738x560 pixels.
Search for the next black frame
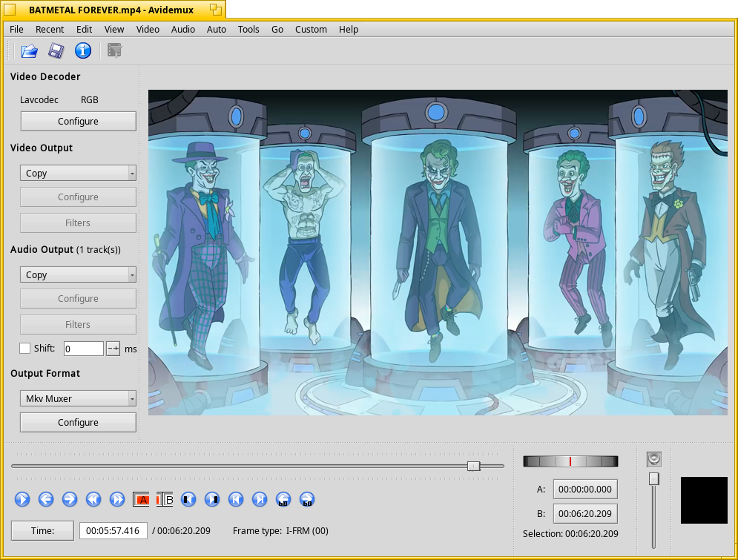click(212, 499)
